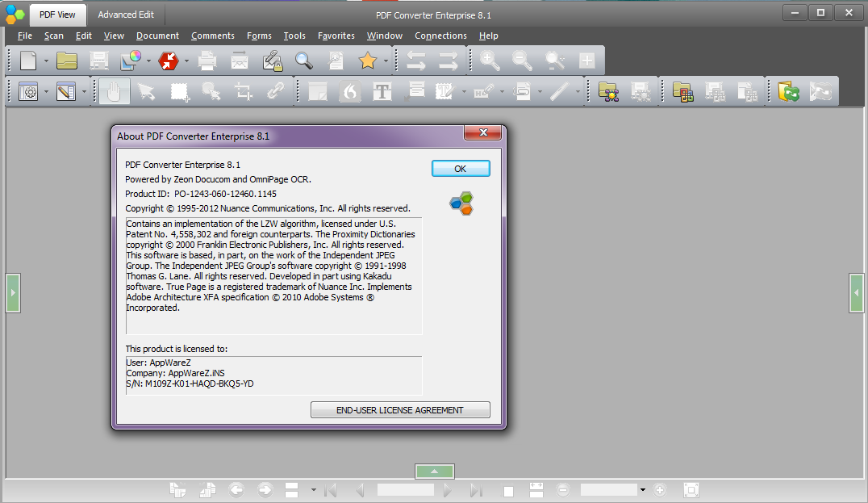Expand the right side panel arrow

coord(857,292)
